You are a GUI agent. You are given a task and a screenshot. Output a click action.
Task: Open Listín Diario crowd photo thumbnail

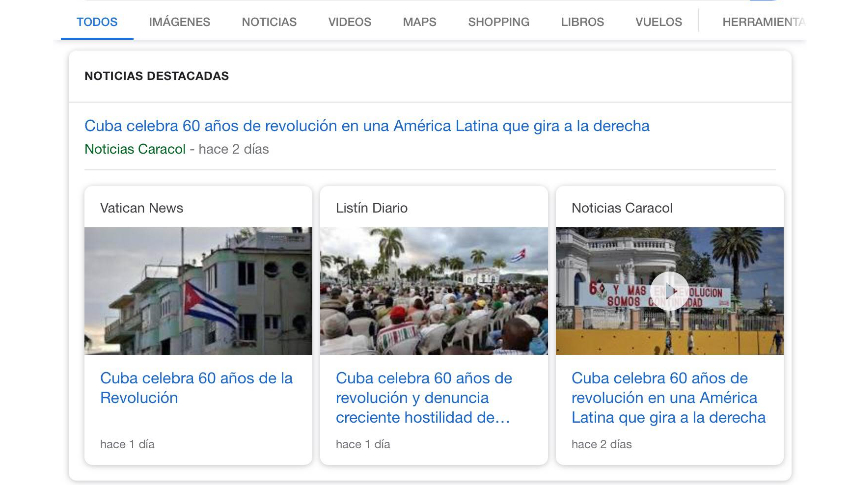point(434,291)
